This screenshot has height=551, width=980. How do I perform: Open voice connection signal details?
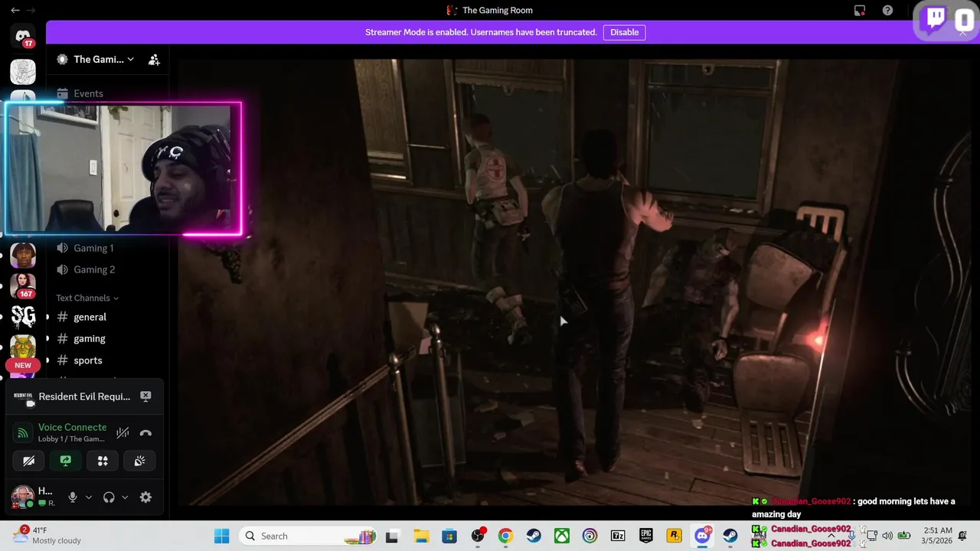click(x=23, y=433)
